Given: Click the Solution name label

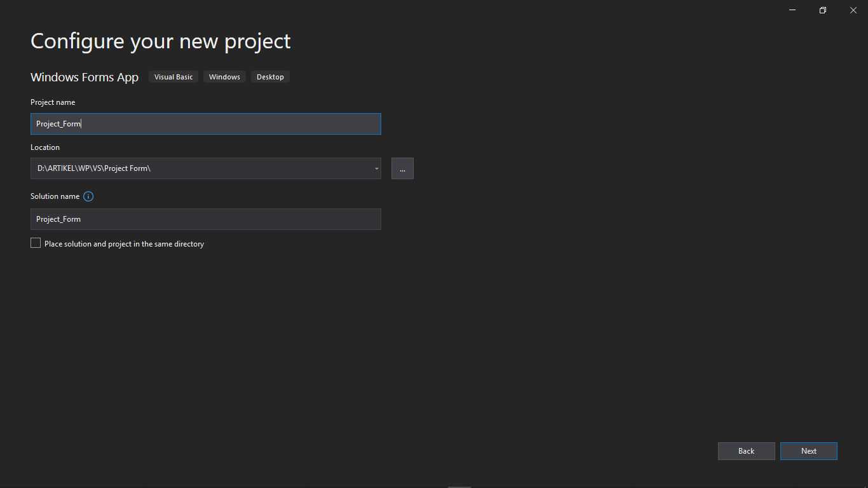Looking at the screenshot, I should tap(55, 196).
